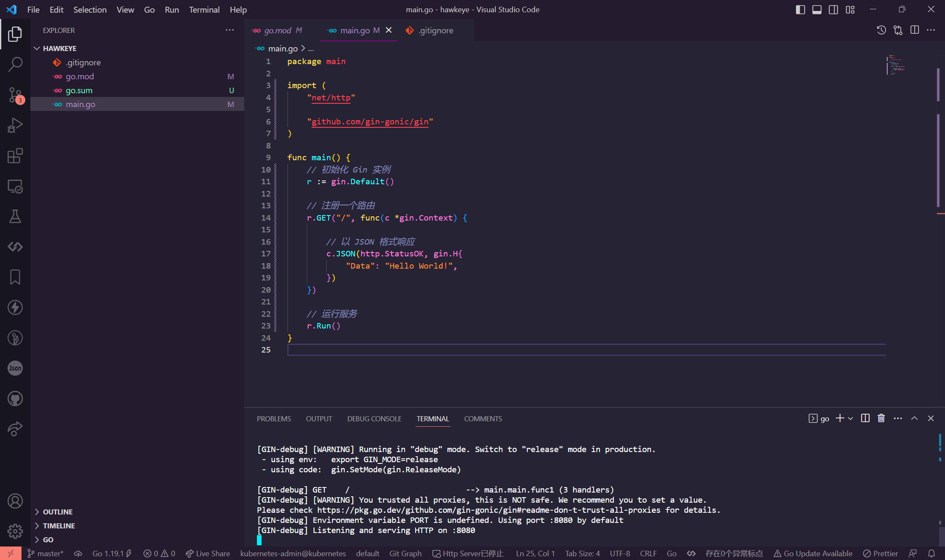Click Live Share in status bar

(x=208, y=554)
